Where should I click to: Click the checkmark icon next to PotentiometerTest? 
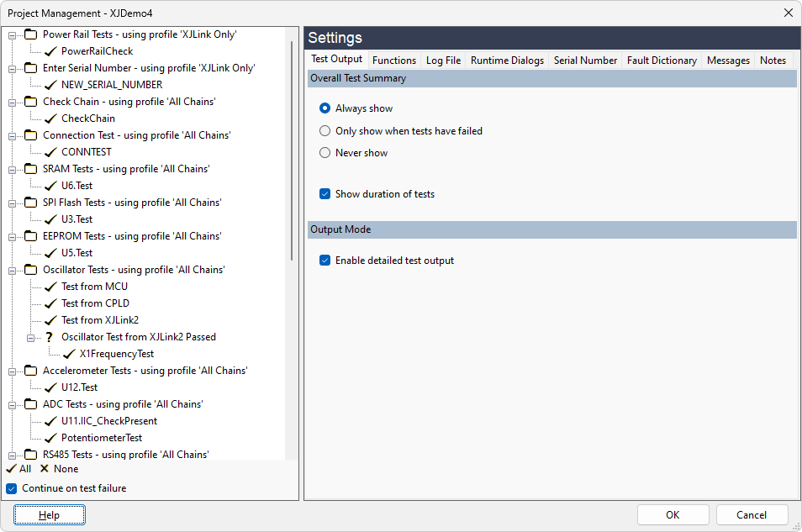coord(50,438)
